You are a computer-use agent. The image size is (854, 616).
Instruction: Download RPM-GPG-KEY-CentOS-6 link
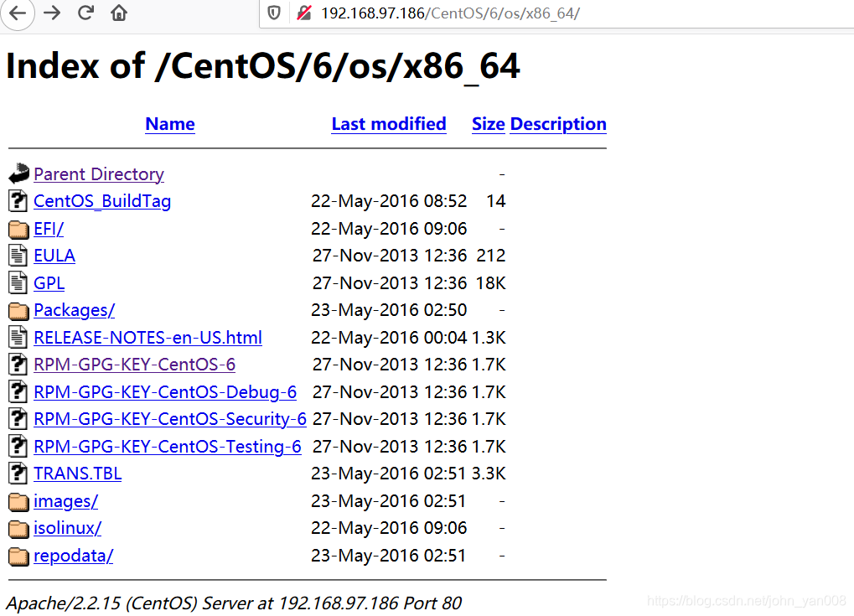(135, 365)
